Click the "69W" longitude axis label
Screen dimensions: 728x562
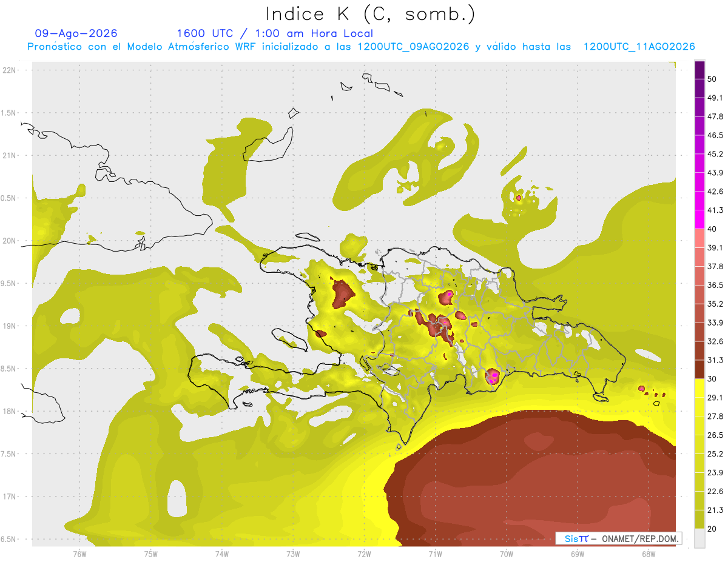coord(578,554)
